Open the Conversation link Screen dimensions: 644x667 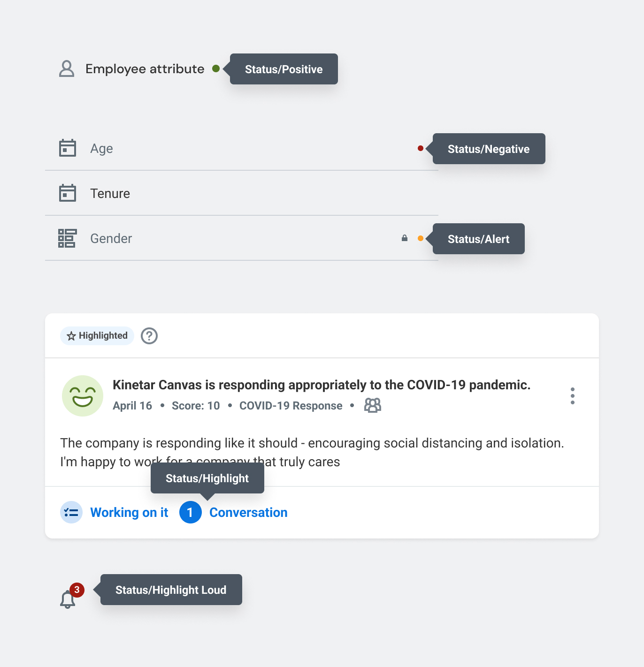(248, 512)
